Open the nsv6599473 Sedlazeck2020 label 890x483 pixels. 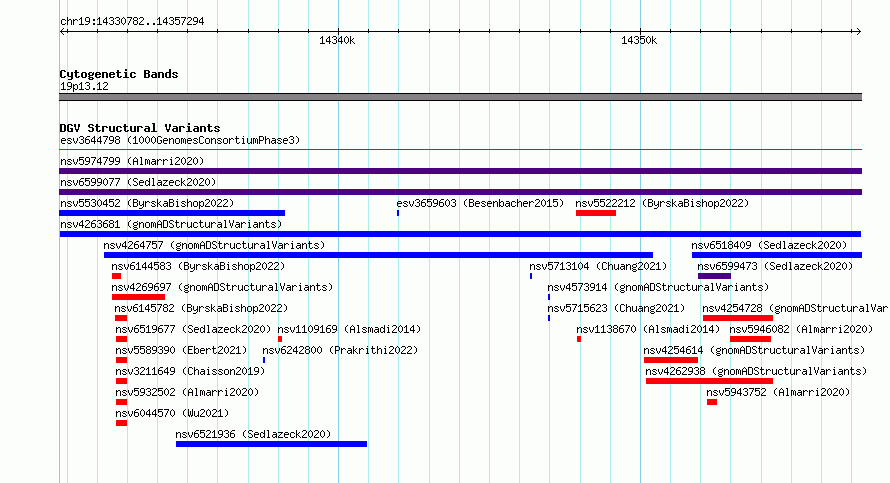[775, 266]
